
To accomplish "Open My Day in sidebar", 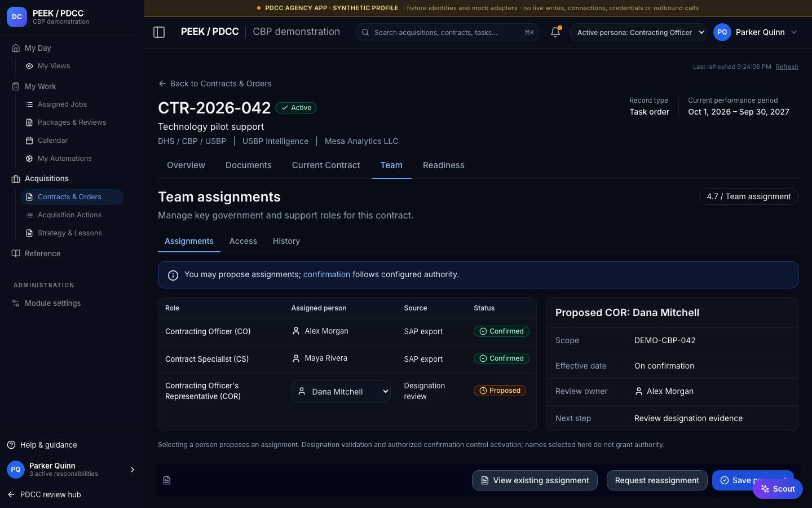I will point(38,48).
